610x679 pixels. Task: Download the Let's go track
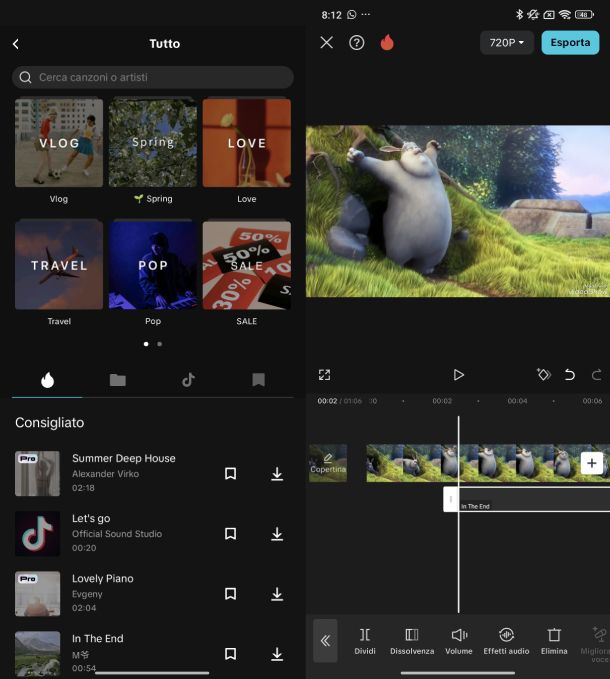277,534
